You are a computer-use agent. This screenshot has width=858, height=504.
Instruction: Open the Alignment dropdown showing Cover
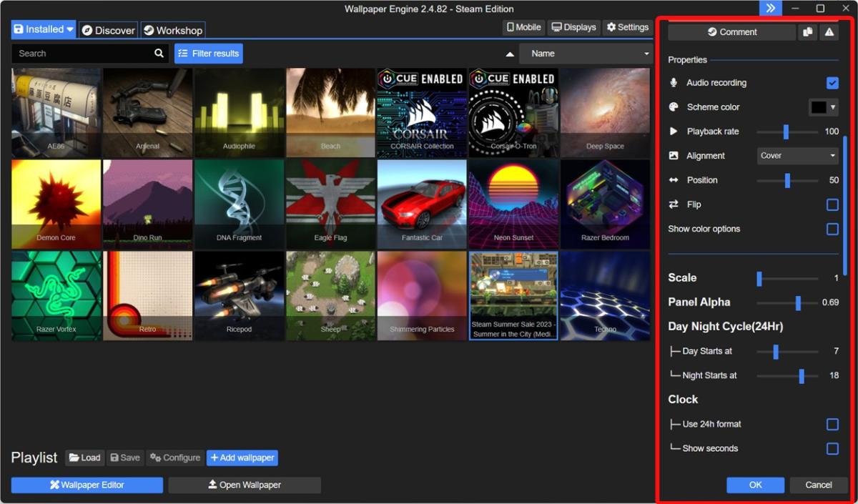tap(797, 155)
